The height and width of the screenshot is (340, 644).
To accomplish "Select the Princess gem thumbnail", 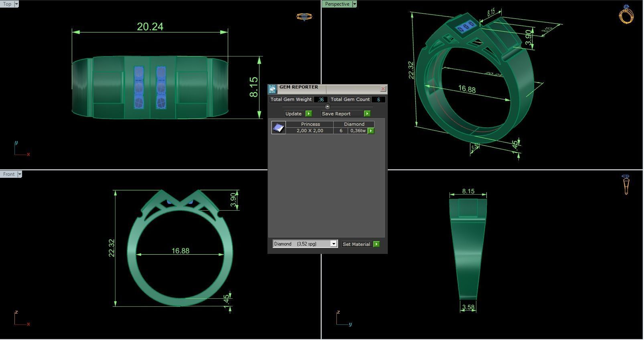I will [x=278, y=128].
